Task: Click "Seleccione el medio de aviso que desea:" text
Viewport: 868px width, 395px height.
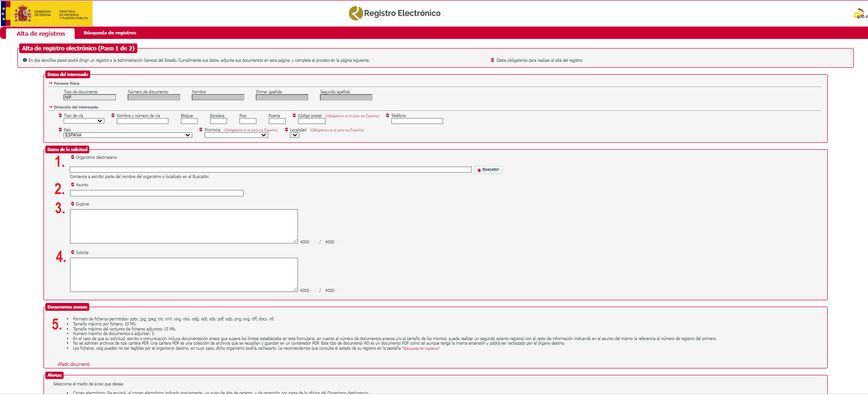Action: click(x=88, y=384)
